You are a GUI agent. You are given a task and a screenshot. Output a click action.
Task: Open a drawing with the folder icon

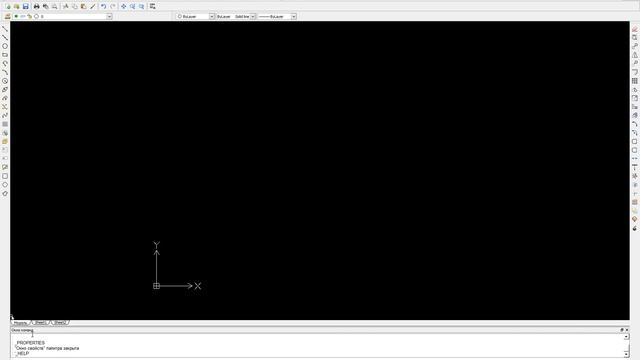click(x=16, y=7)
